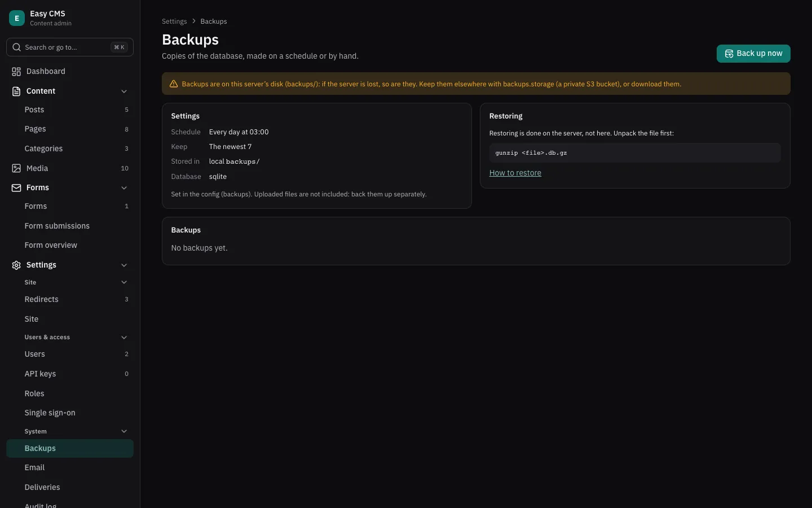Click the 'No backups yet.' message
This screenshot has height=508, width=812.
pyautogui.click(x=200, y=248)
